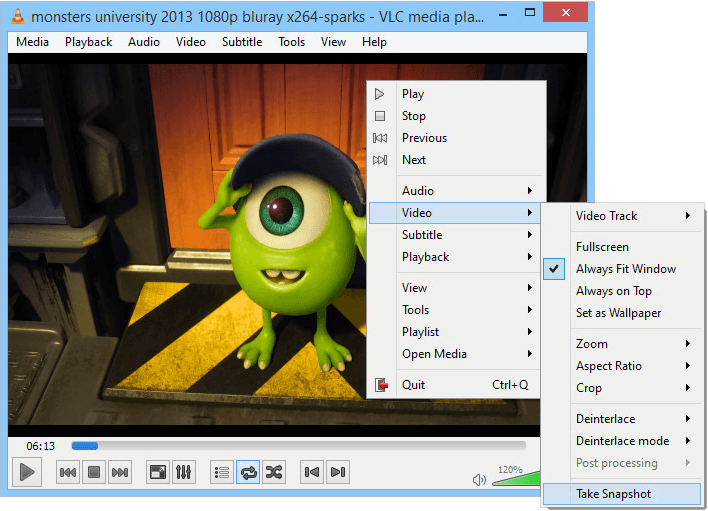Minimize the VLC window
The image size is (708, 511).
click(503, 14)
